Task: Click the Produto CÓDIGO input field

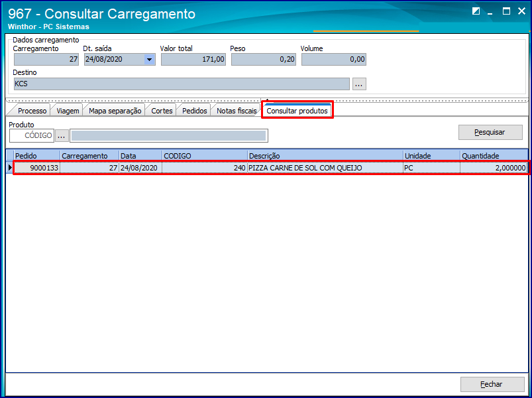Action: click(32, 135)
